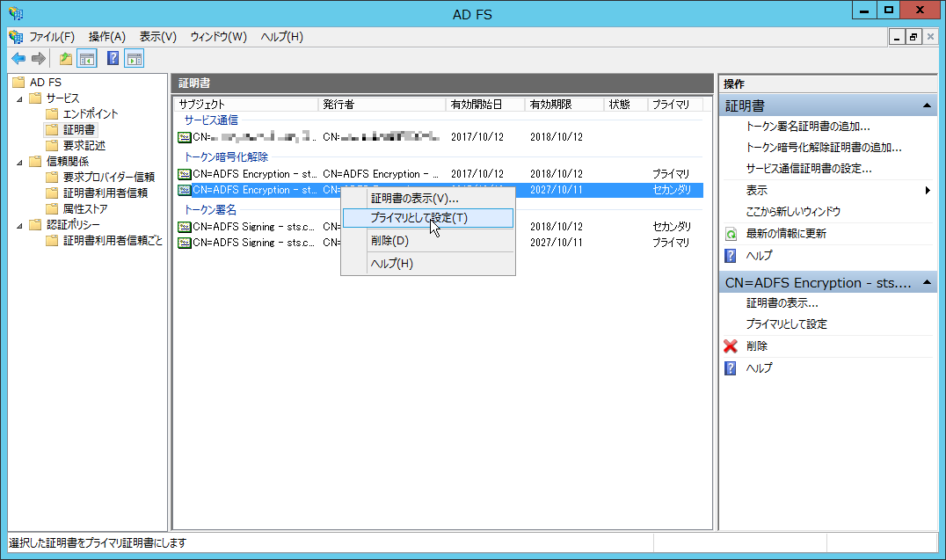Image resolution: width=946 pixels, height=560 pixels.
Task: Click the エンドポイント folder icon in tree
Action: click(x=53, y=113)
